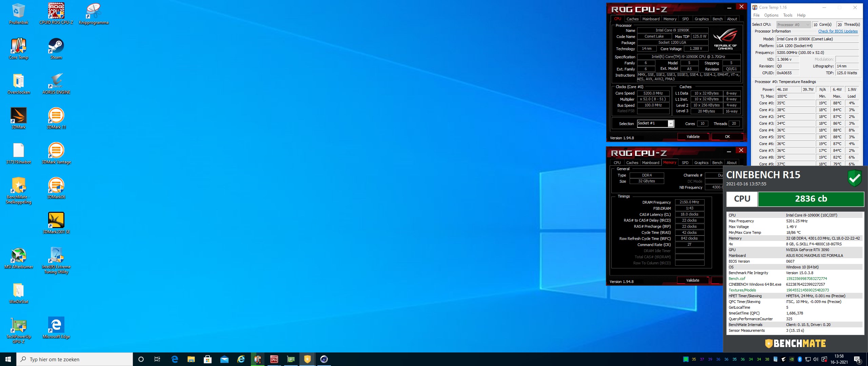Click Validate in top CPU-Z window
868x366 pixels.
693,137
